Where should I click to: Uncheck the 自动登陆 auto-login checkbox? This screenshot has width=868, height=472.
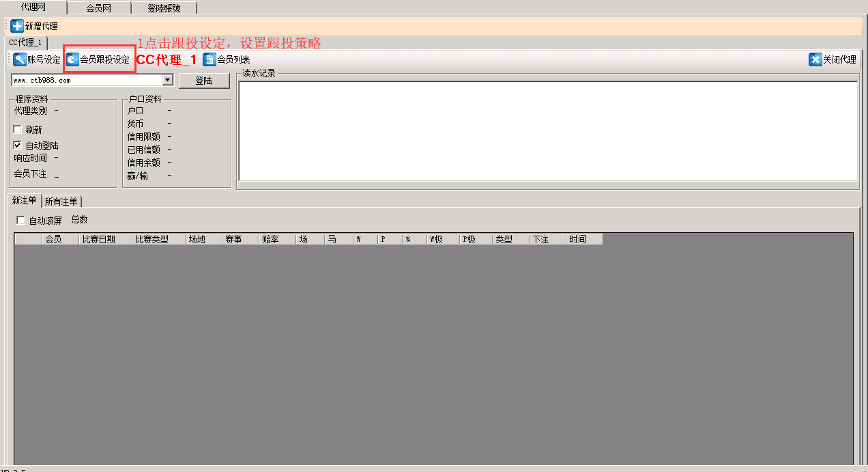point(18,145)
